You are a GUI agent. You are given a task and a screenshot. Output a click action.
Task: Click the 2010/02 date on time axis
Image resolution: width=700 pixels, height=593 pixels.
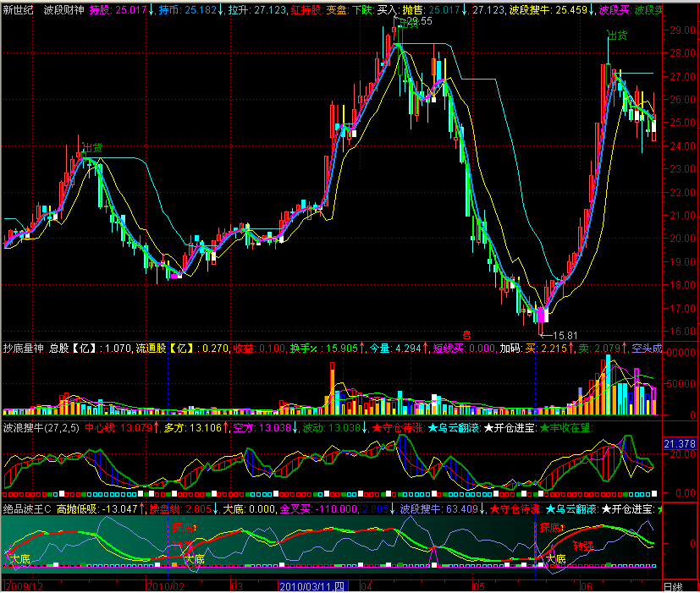[x=165, y=586]
